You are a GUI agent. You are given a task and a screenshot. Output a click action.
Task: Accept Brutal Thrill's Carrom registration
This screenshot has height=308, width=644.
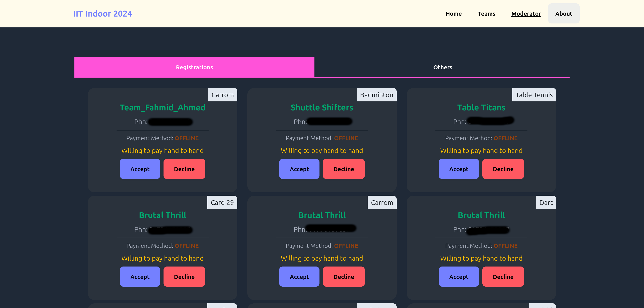click(299, 277)
